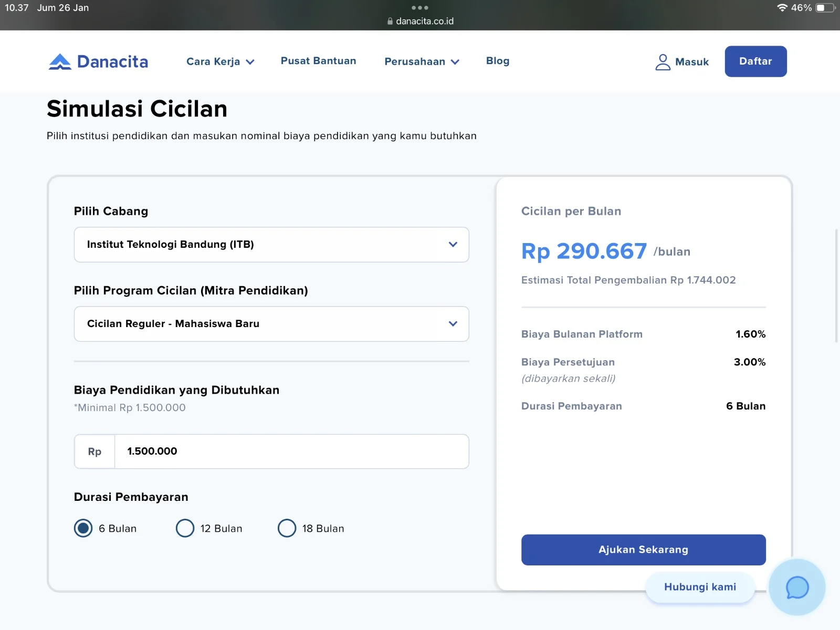Click the 3.00% Biaya Persetujuan value
Viewport: 840px width, 630px height.
coord(750,362)
